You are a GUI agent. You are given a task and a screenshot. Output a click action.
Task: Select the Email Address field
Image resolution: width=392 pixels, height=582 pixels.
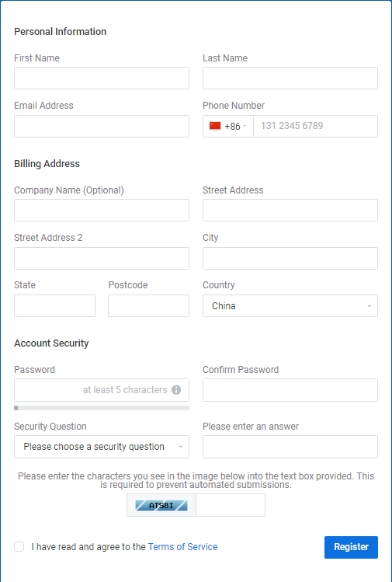tap(102, 126)
